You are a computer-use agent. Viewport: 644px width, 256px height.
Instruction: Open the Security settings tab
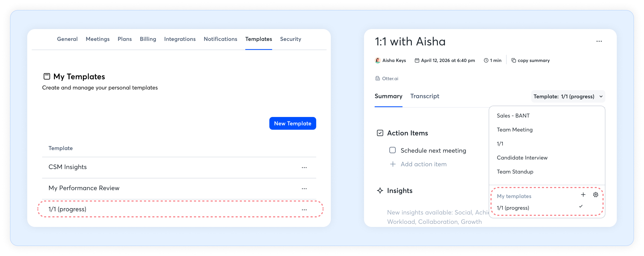click(x=290, y=39)
